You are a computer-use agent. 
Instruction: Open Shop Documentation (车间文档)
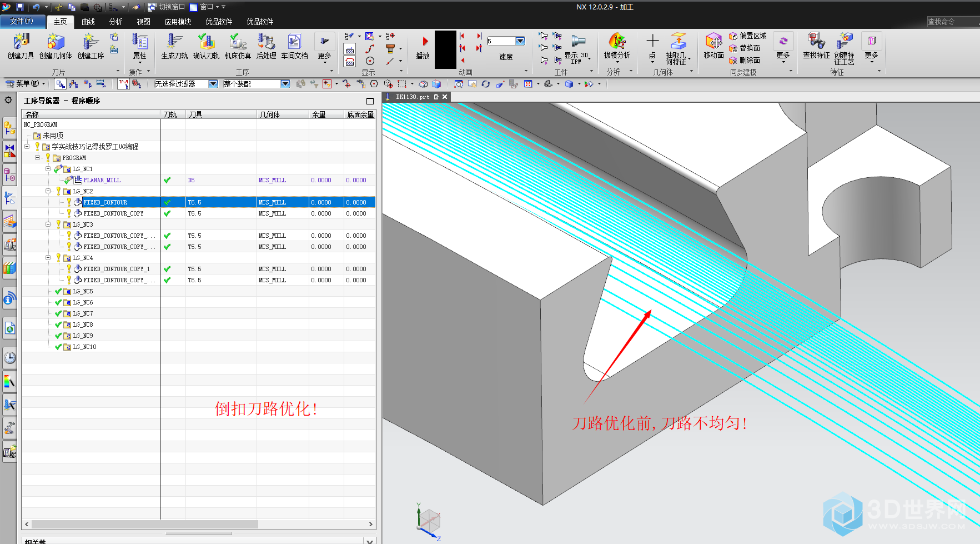coord(294,46)
